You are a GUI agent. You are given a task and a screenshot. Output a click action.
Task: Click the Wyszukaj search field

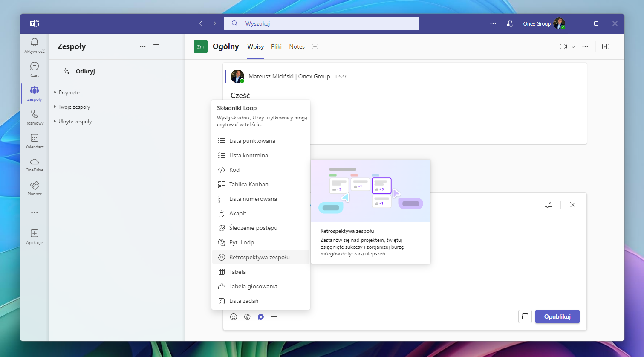pyautogui.click(x=321, y=23)
